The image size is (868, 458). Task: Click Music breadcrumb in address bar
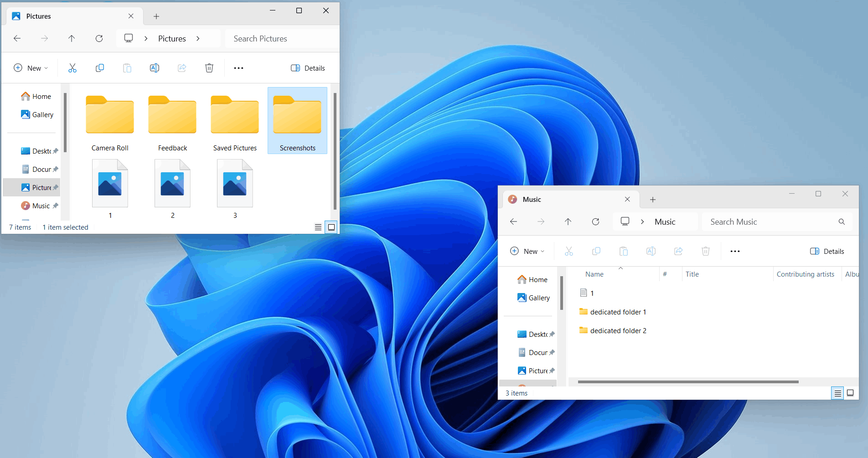tap(665, 222)
